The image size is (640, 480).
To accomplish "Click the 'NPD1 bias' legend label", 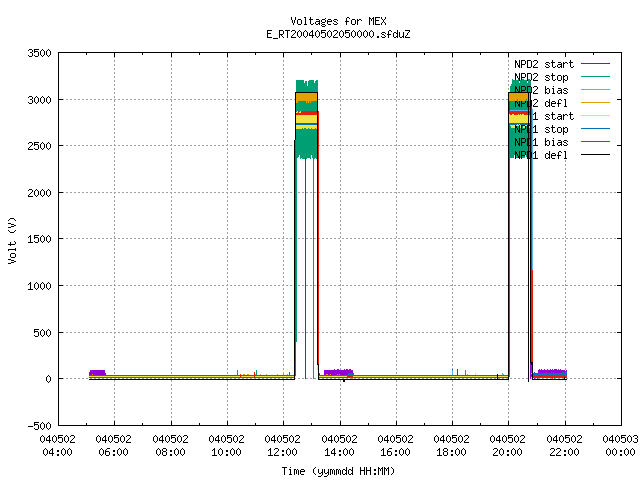I will click(541, 142).
